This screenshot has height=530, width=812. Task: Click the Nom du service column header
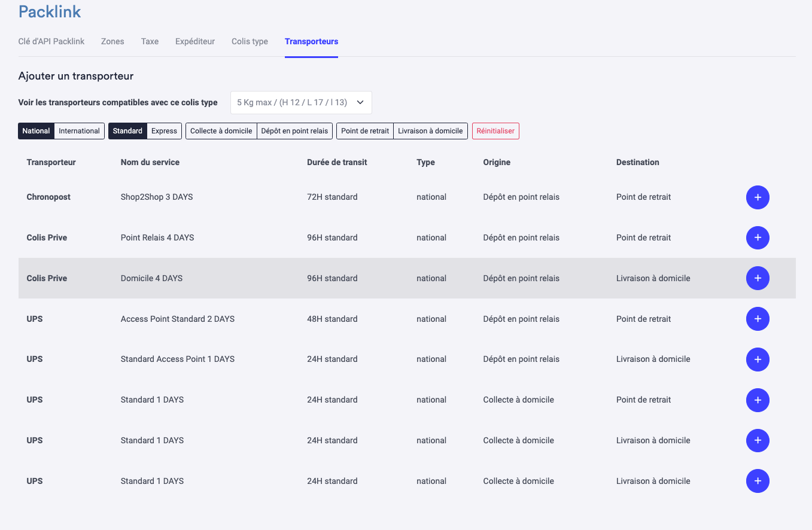[x=150, y=162]
